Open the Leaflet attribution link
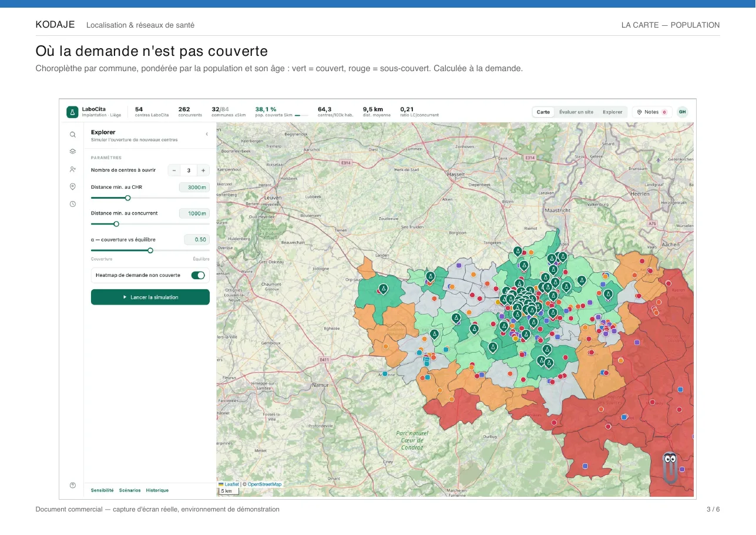 click(x=231, y=484)
